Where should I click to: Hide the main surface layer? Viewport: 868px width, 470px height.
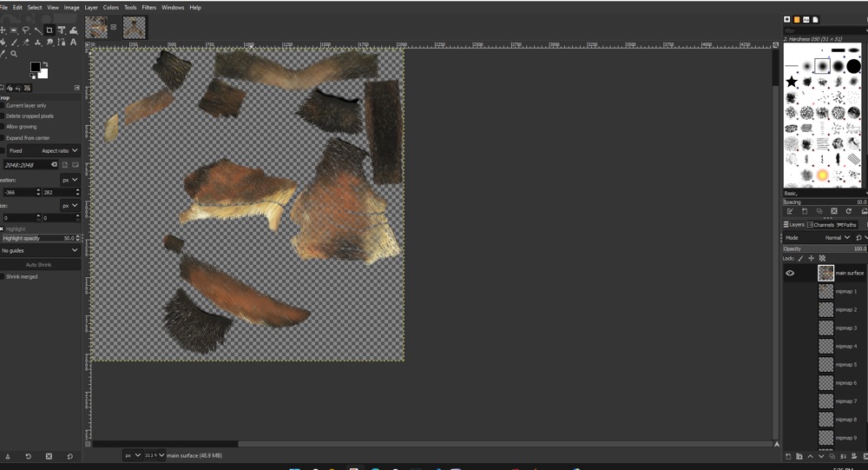790,273
